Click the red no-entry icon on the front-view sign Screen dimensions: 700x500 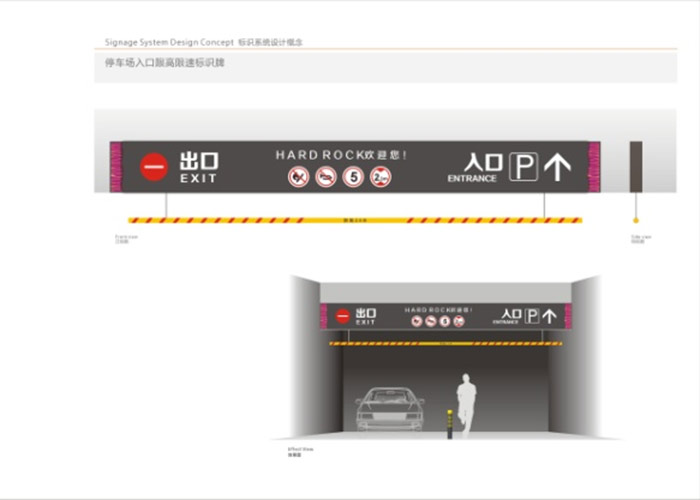tap(154, 167)
